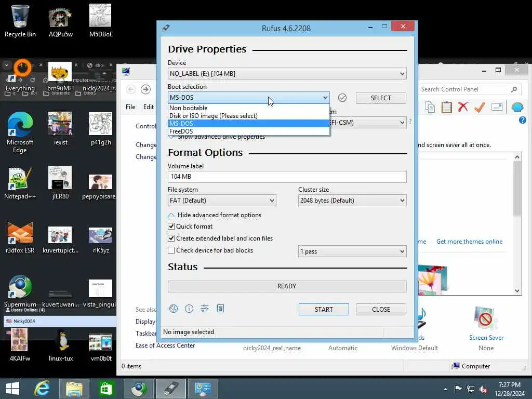This screenshot has height=399, width=532.
Task: Open the File system FAT dropdown
Action: pos(222,201)
